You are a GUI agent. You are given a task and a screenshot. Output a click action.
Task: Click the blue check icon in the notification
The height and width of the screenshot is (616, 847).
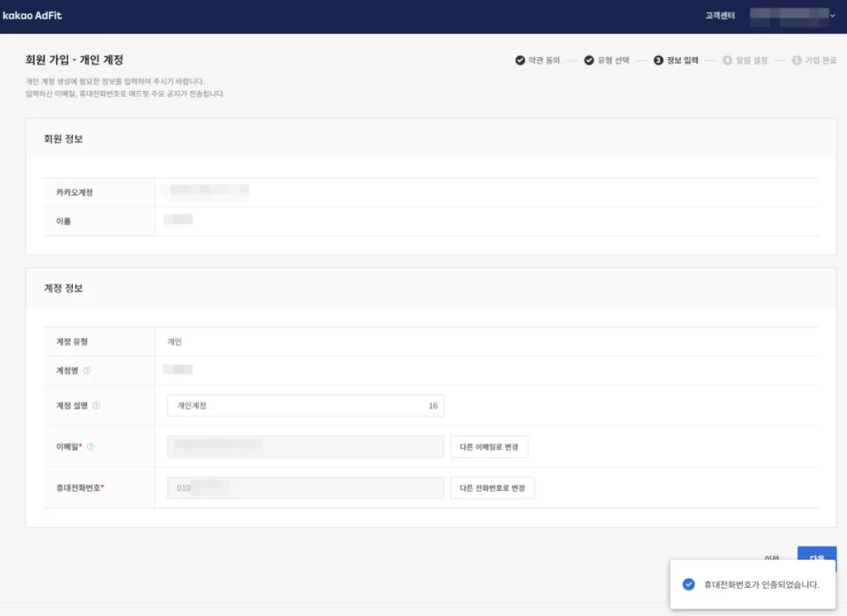click(688, 585)
